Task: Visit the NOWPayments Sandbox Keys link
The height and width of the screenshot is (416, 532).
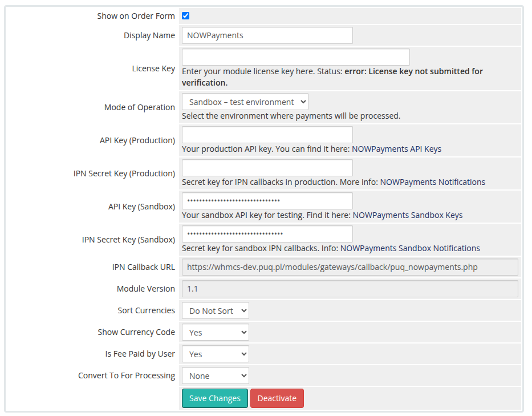Action: pos(407,215)
